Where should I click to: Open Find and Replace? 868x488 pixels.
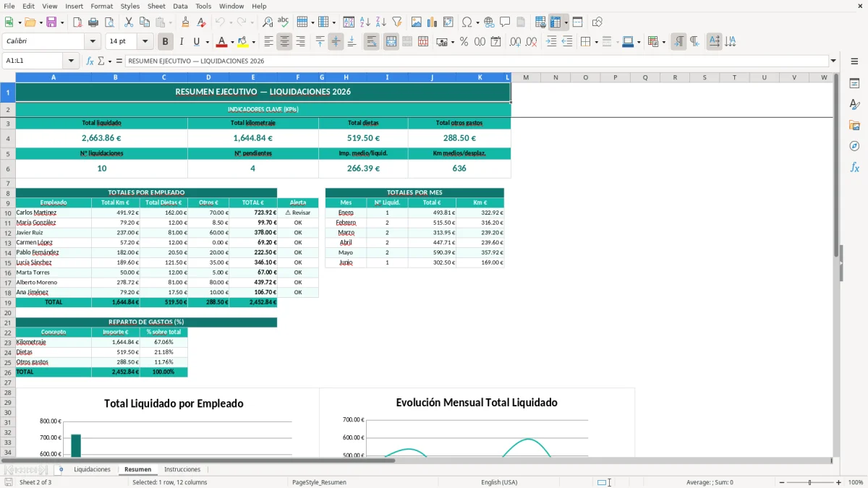click(268, 22)
